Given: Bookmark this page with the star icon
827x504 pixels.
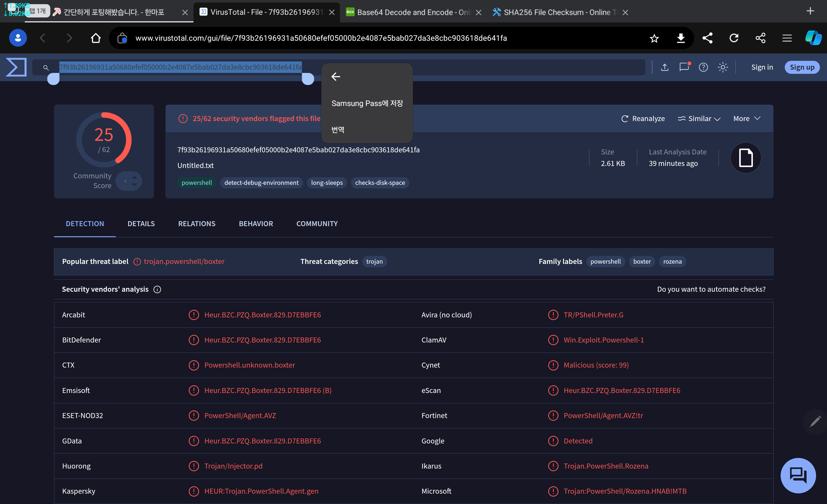Looking at the screenshot, I should pyautogui.click(x=654, y=38).
